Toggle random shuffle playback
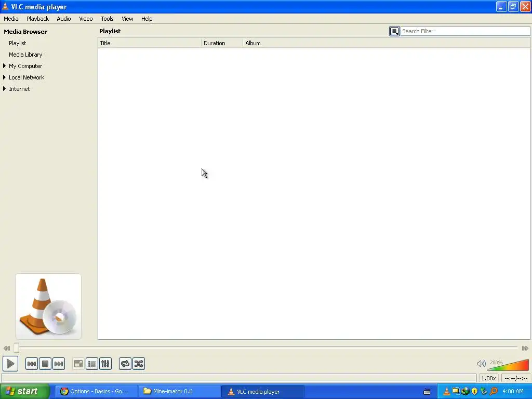This screenshot has height=399, width=532. [139, 364]
